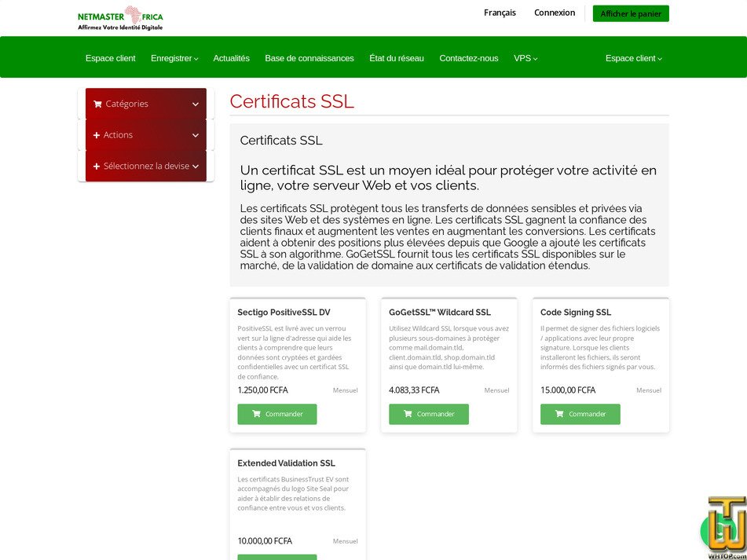Click the 4.083,33 FCFA price
The height and width of the screenshot is (560, 747).
[x=414, y=390]
